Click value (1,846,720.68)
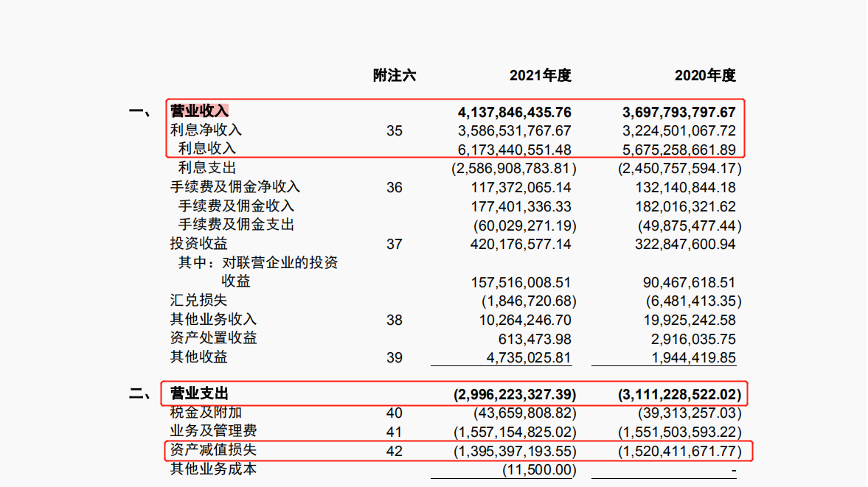868x487 pixels. pos(529,301)
